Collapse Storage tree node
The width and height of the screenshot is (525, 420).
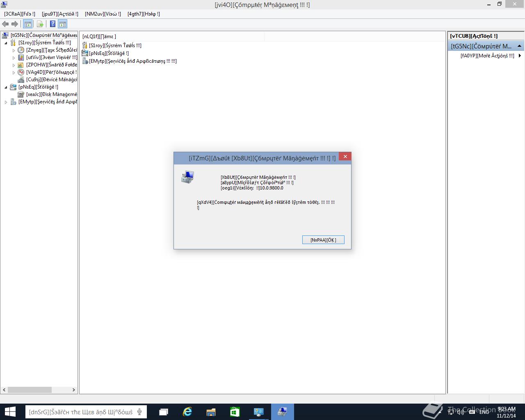6,87
